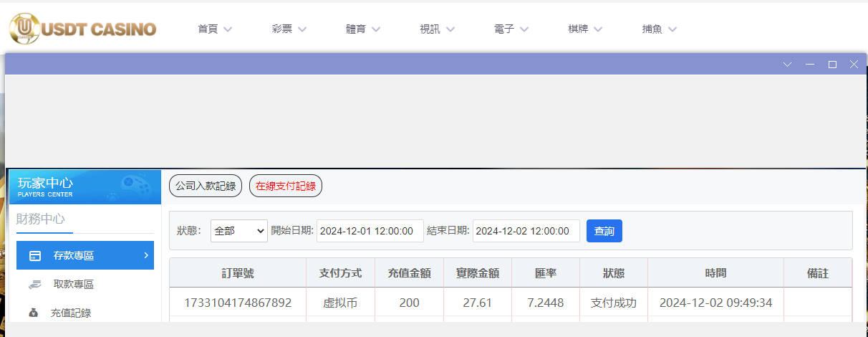Select the 財務中心 heading
The image size is (868, 337).
(x=41, y=219)
